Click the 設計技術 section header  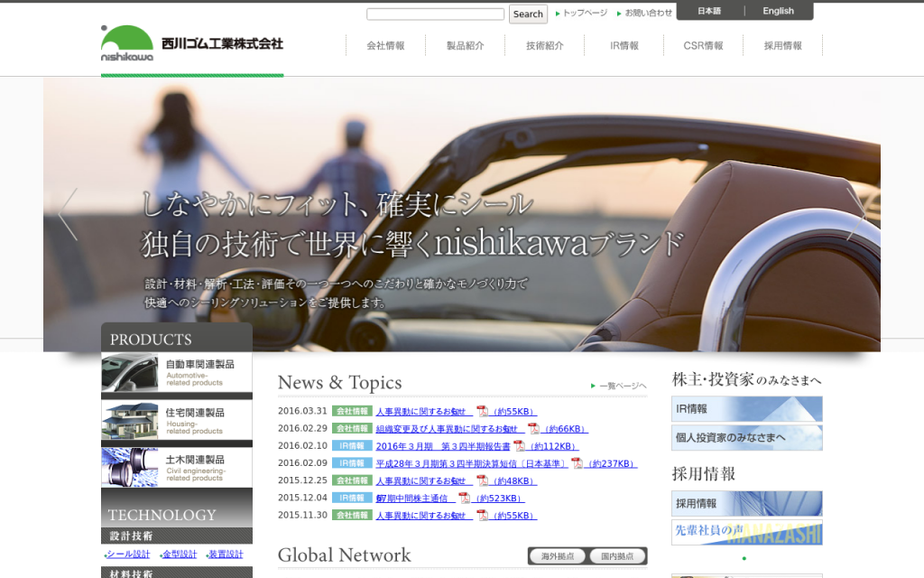[177, 536]
